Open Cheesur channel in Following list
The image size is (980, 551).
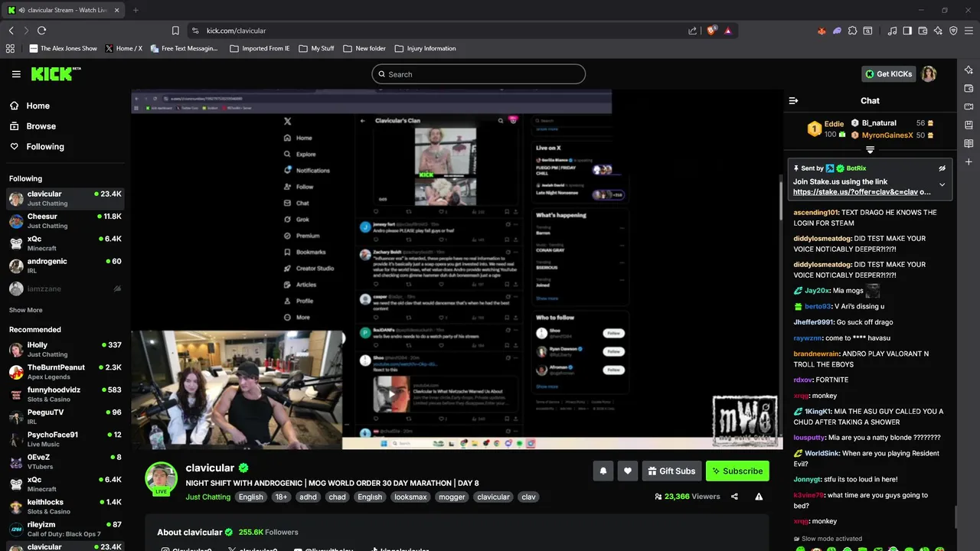[x=65, y=220]
